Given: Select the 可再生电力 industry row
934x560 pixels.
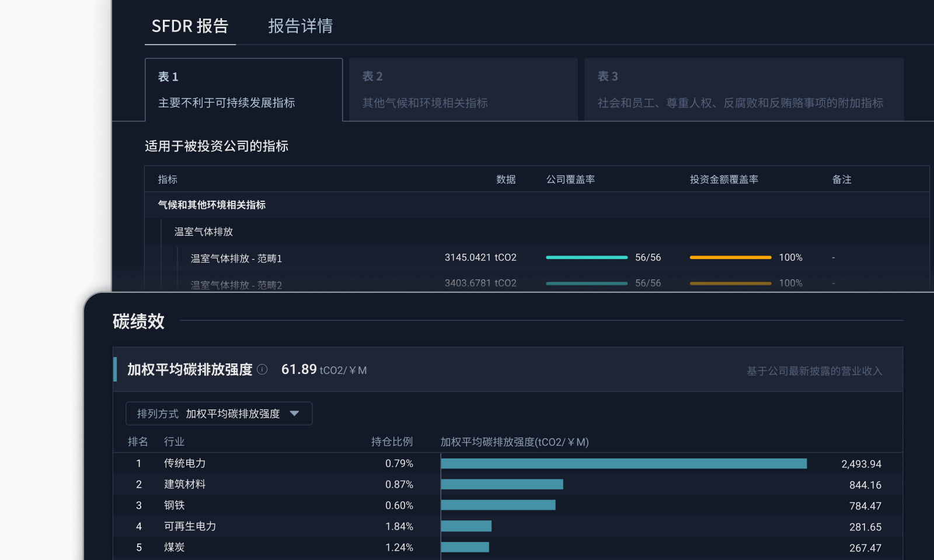Looking at the screenshot, I should coord(508,527).
